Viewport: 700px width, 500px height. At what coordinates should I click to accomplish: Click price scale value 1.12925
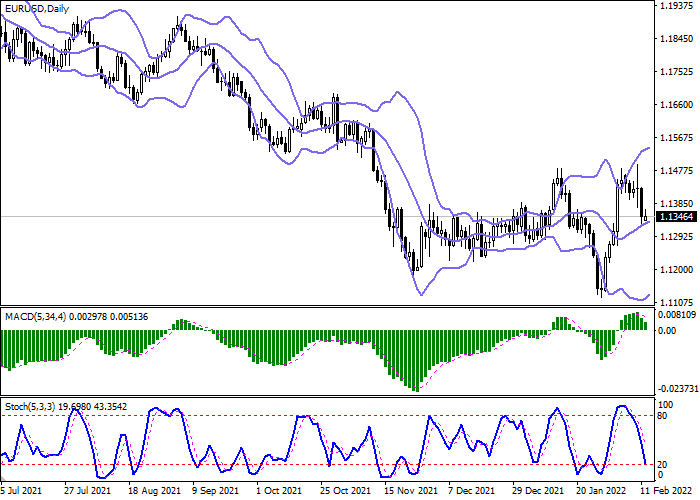[x=677, y=237]
